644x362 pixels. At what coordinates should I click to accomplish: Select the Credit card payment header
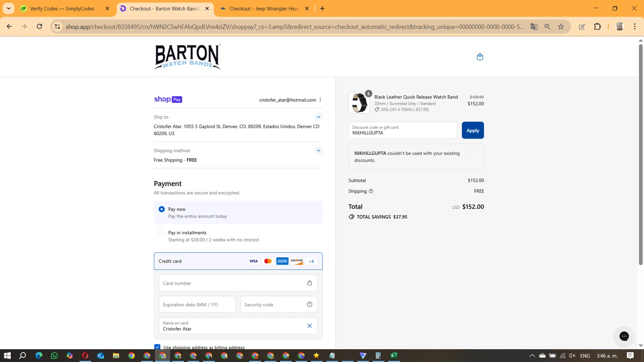(x=238, y=261)
